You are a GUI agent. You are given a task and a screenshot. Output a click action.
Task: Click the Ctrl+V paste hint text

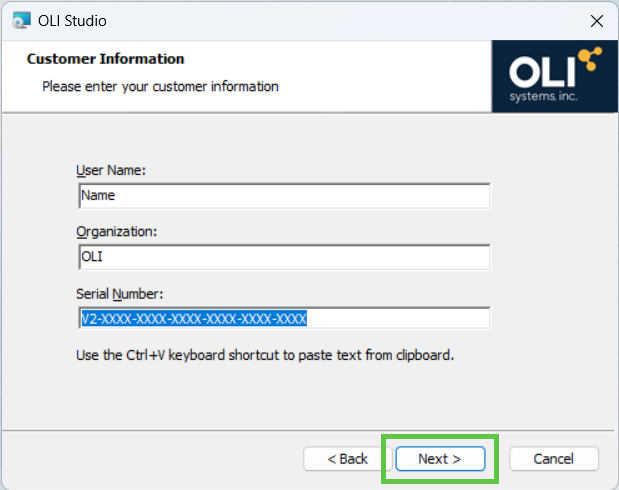[265, 355]
